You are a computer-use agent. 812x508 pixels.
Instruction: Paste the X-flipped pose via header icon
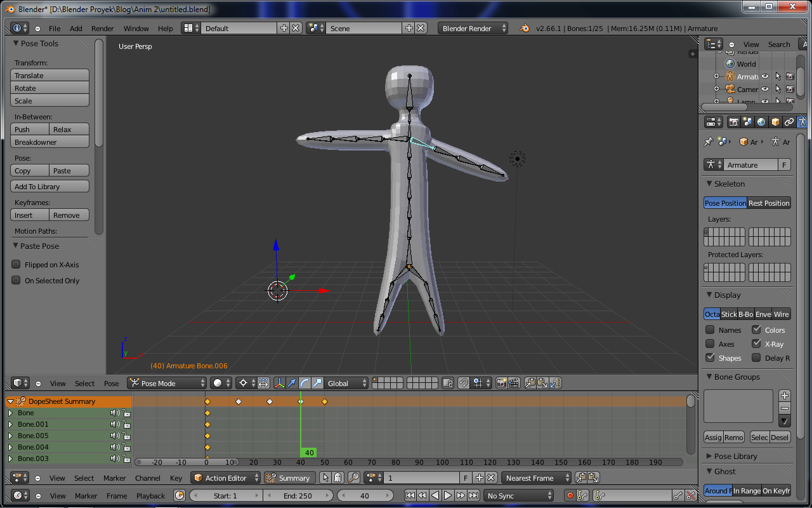(555, 383)
